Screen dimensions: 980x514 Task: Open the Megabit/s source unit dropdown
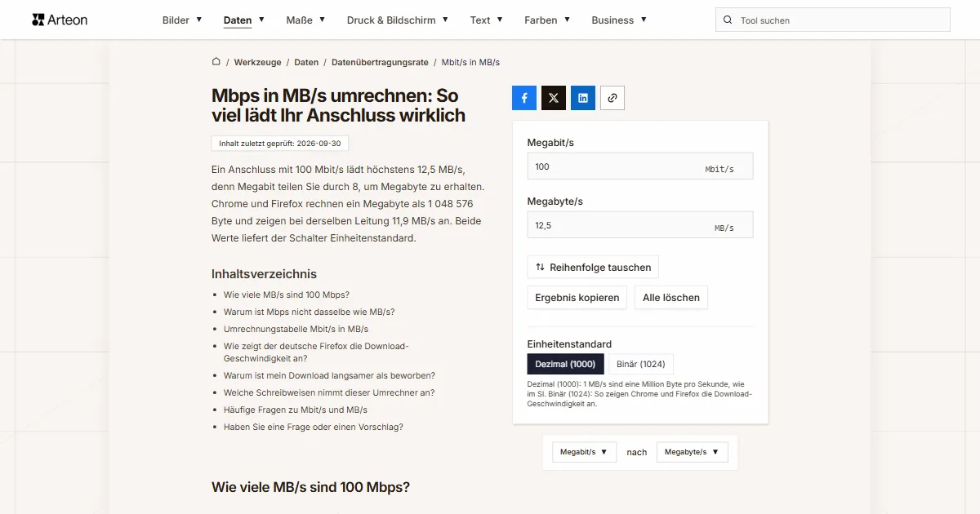tap(584, 452)
